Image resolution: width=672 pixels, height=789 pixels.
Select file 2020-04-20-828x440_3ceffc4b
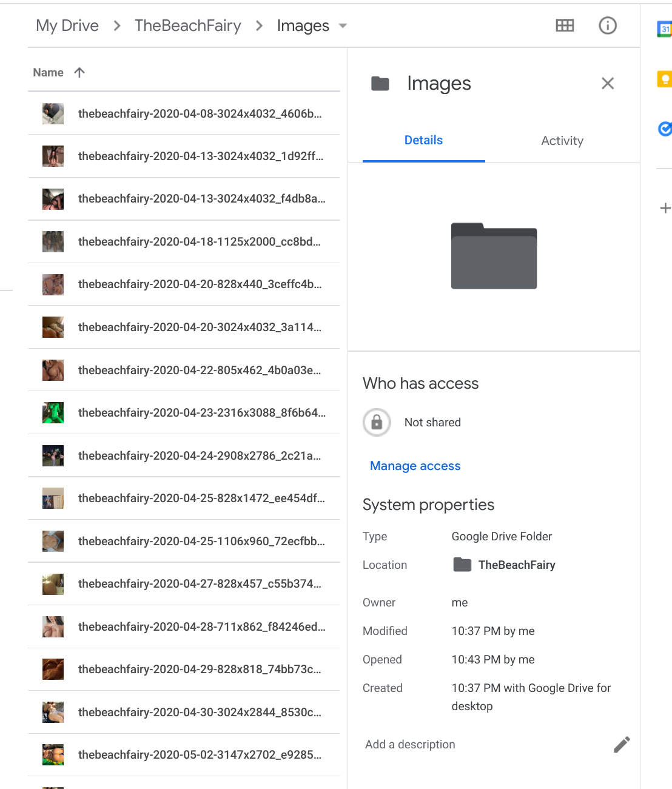point(184,284)
